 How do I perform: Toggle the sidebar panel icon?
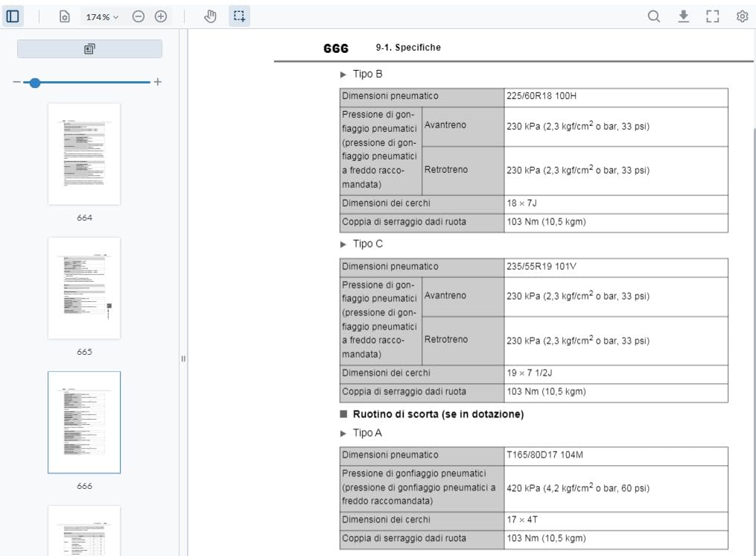(13, 16)
